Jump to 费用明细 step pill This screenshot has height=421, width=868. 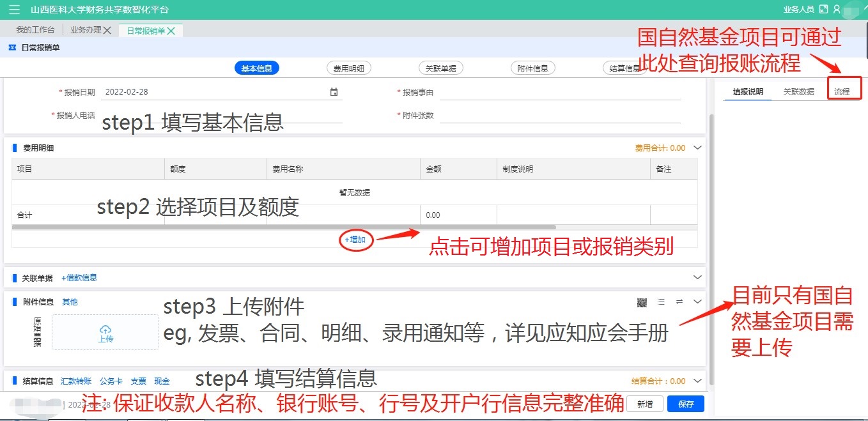pyautogui.click(x=348, y=68)
